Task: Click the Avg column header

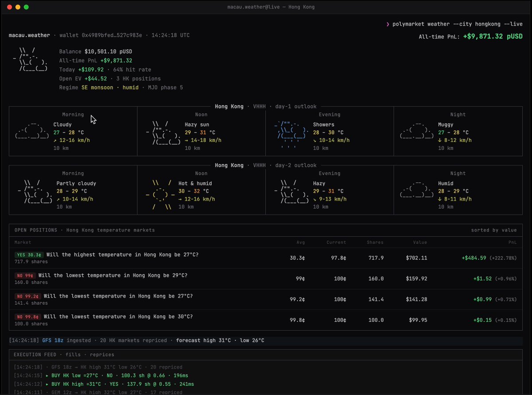Action: [301, 242]
